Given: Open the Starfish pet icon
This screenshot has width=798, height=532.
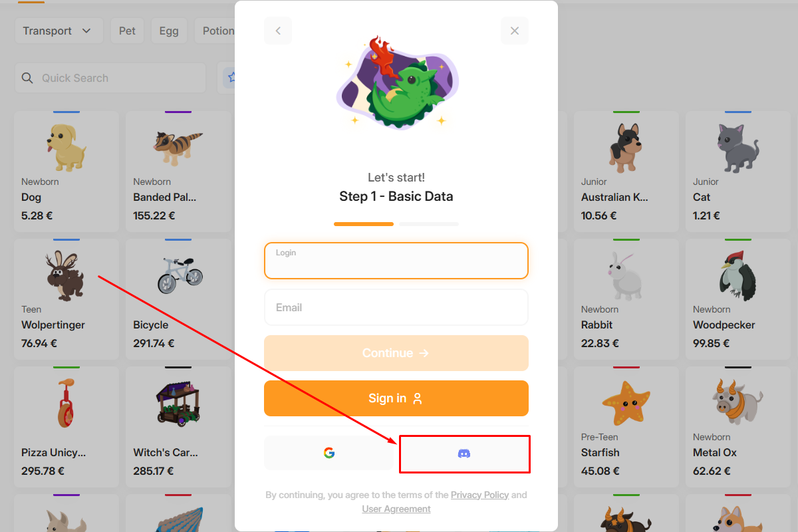Looking at the screenshot, I should click(x=626, y=404).
